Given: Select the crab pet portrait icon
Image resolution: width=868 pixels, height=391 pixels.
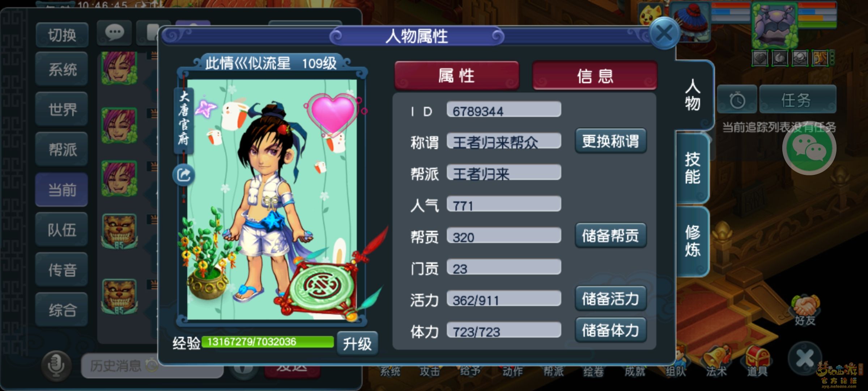Looking at the screenshot, I should coord(774,25).
